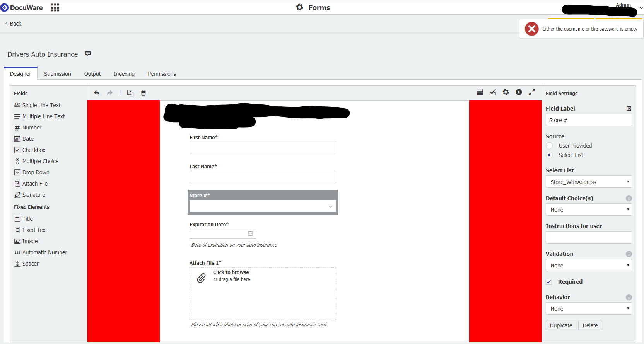The height and width of the screenshot is (344, 644).
Task: Click the First Name input field
Action: [x=263, y=148]
